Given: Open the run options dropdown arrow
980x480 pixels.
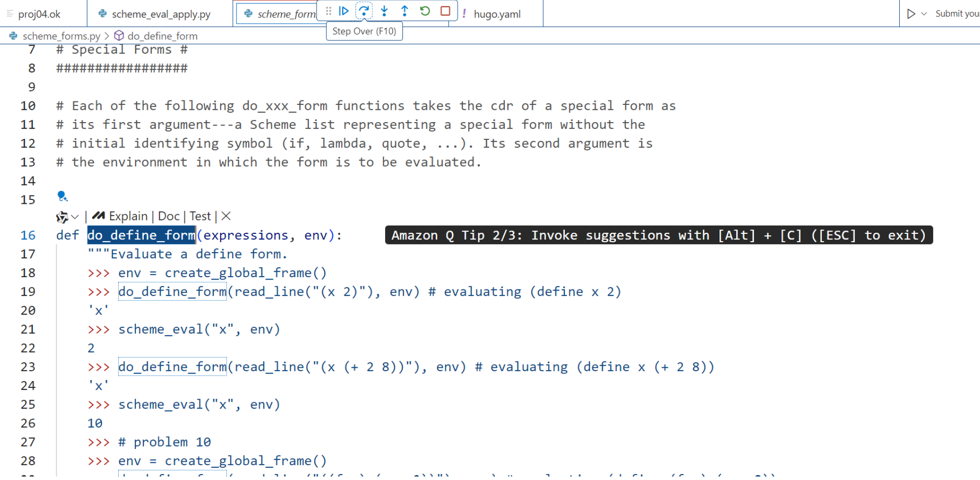Looking at the screenshot, I should tap(924, 14).
